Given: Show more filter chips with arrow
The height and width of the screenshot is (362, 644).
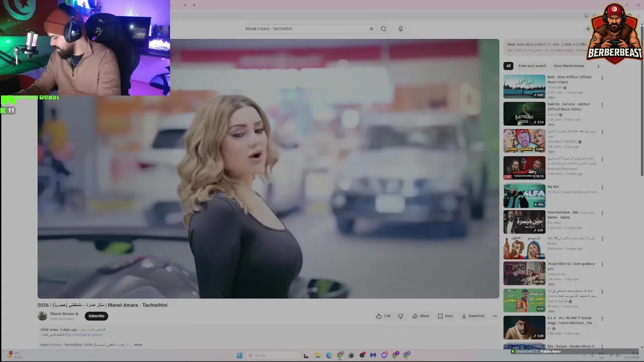Looking at the screenshot, I should pos(598,66).
